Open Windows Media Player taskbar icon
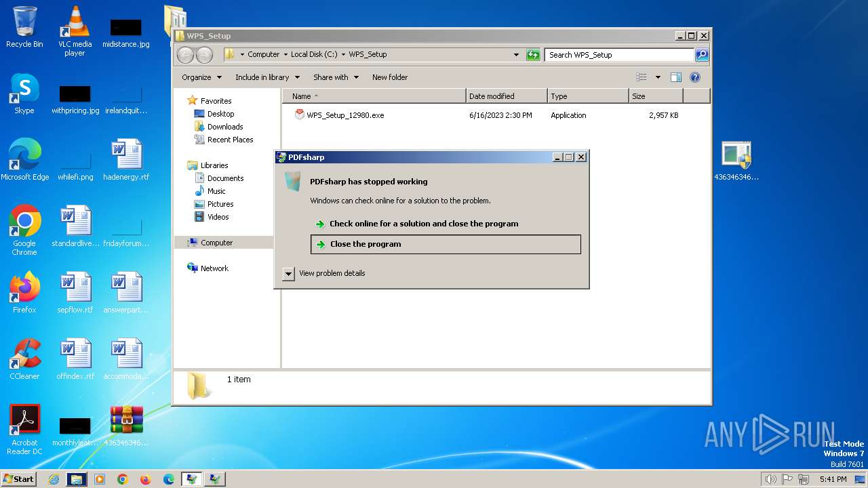 click(x=100, y=479)
